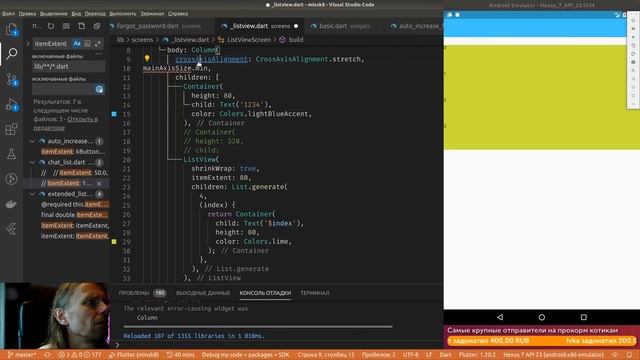Image resolution: width=640 pixels, height=360 pixels.
Task: Click Dart language mode in status bar
Action: (x=445, y=355)
